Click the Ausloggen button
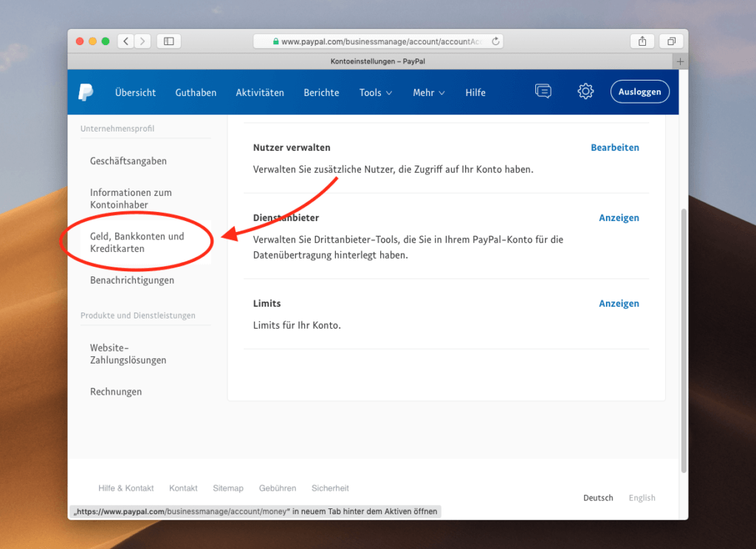Viewport: 756px width, 549px height. (x=639, y=92)
